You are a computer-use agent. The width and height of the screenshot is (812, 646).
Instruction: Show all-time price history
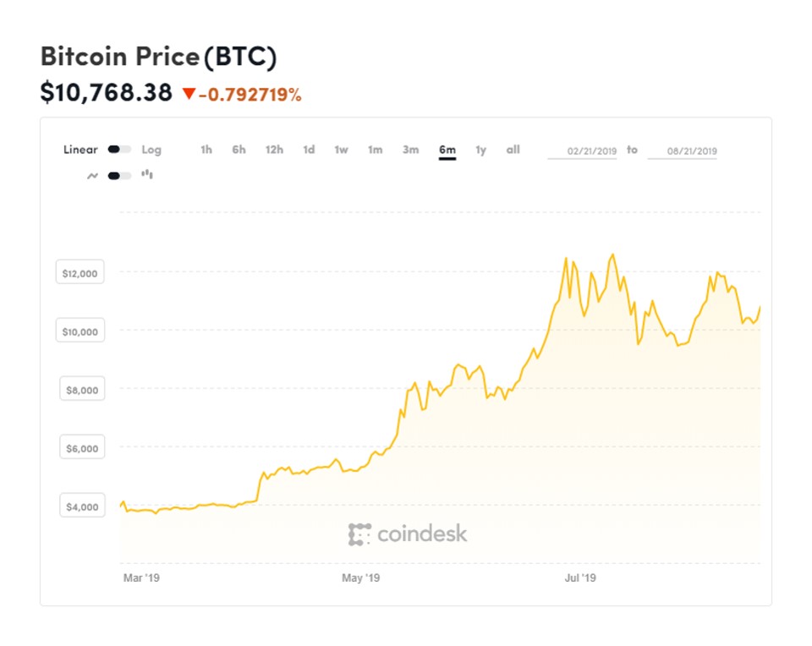(x=513, y=150)
